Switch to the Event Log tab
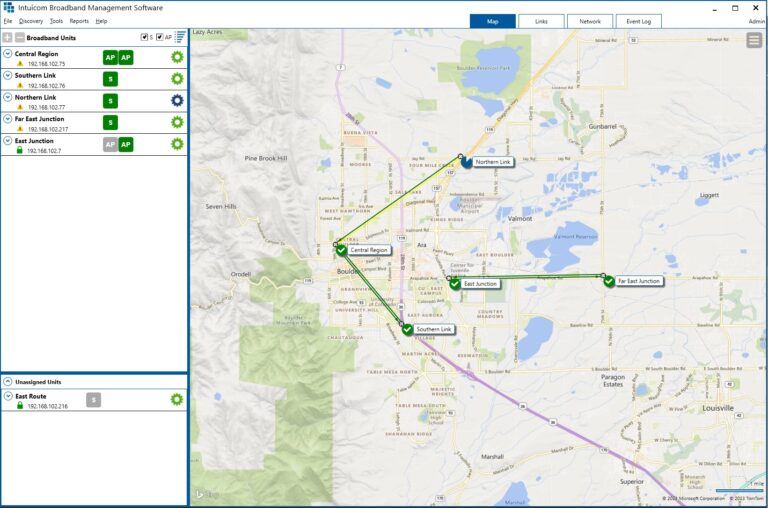The image size is (768, 508). (638, 21)
